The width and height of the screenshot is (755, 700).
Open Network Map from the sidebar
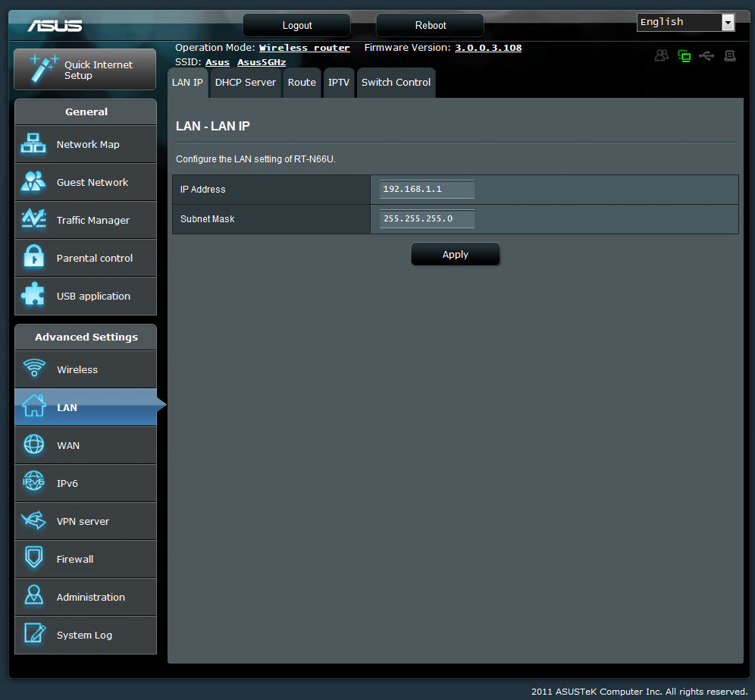[x=86, y=144]
